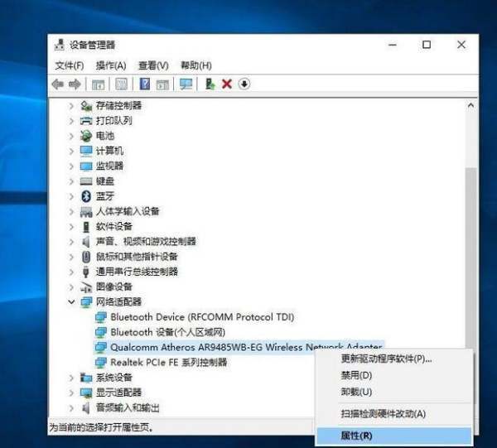The image size is (497, 448).
Task: Select the 显示适配器 category label
Action: coord(118,393)
